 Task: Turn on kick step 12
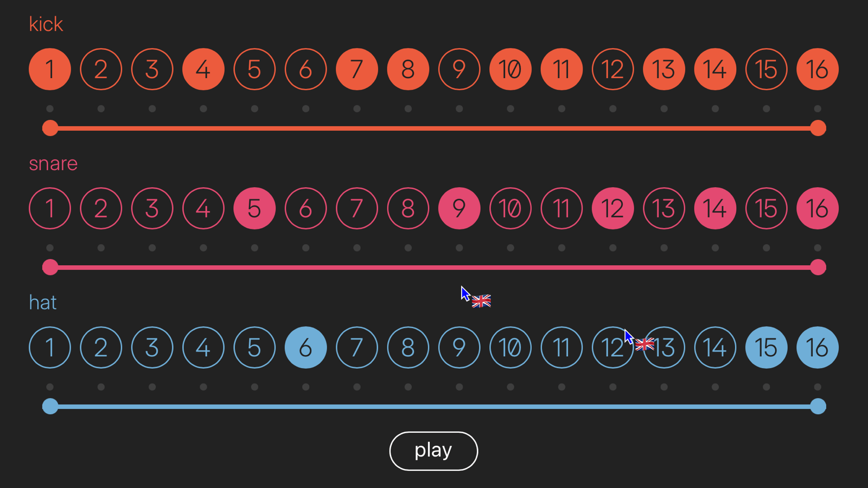point(613,69)
